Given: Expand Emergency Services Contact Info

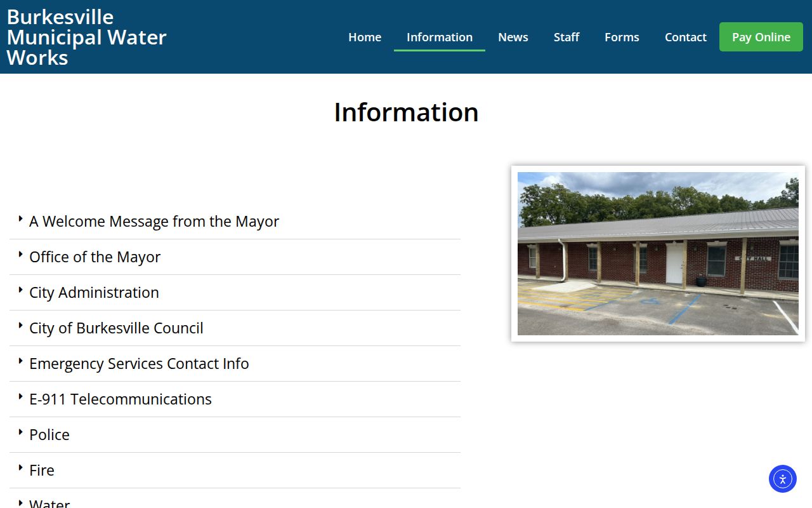Looking at the screenshot, I should [235, 364].
